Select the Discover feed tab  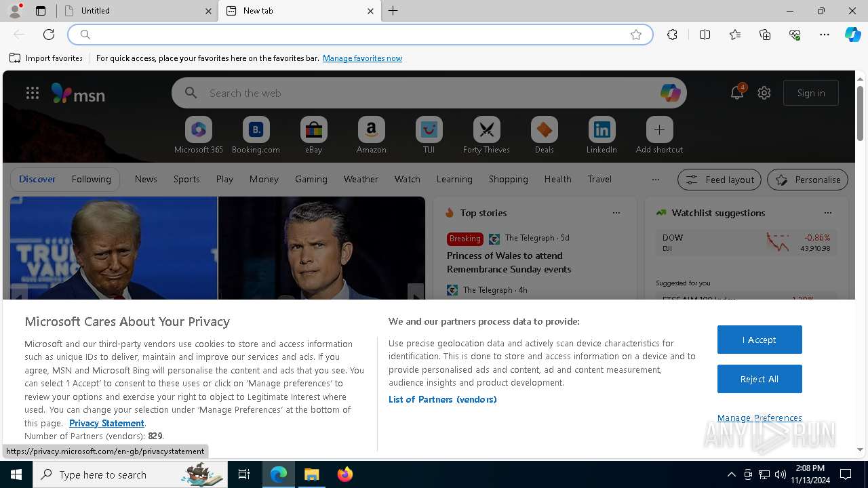point(37,179)
